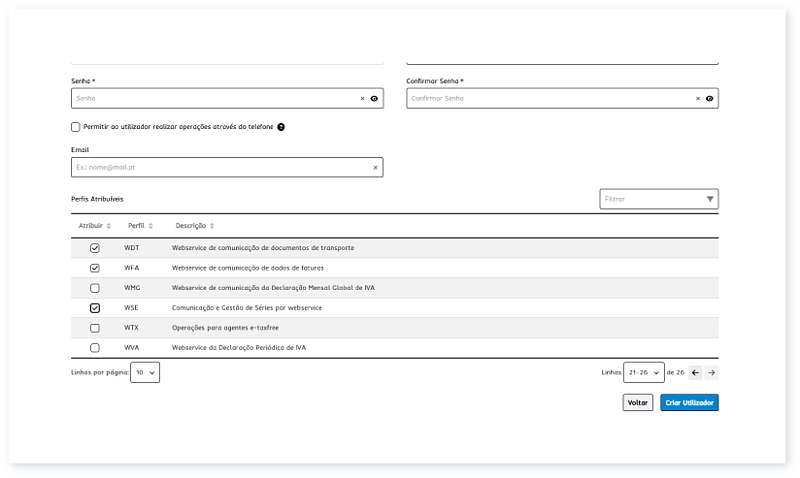
Task: Focus the Filtrar input field
Action: click(x=650, y=199)
